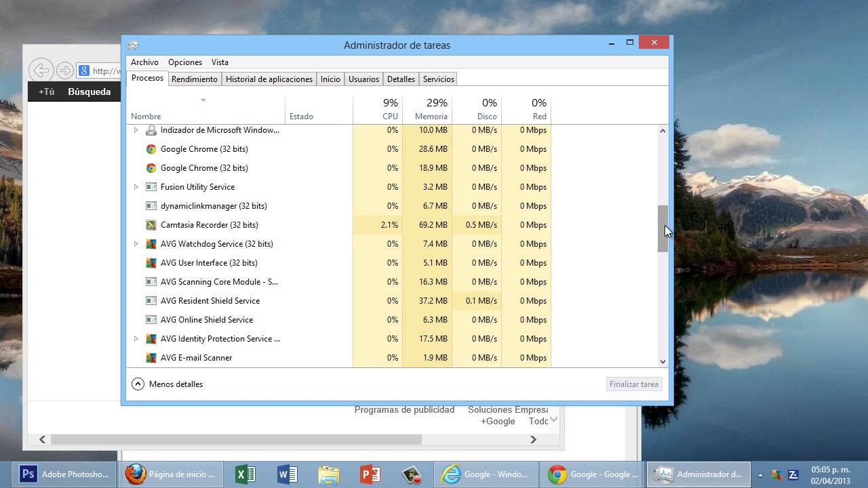
Task: Show hidden system tray icons arrow
Action: click(x=760, y=474)
